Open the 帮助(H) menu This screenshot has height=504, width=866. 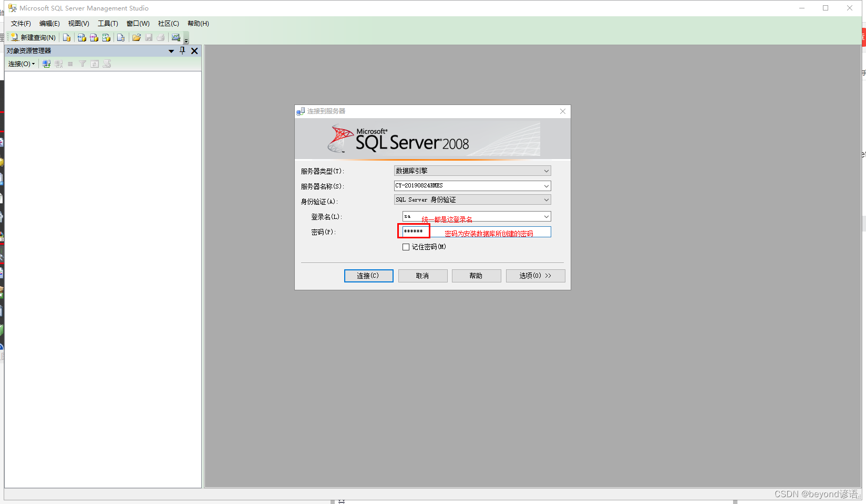point(198,24)
